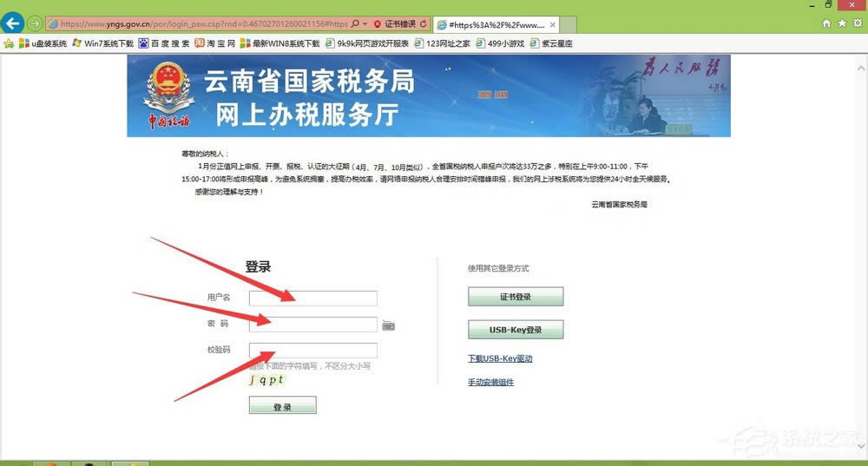Image resolution: width=868 pixels, height=466 pixels.
Task: Open the soft keyboard icon beside password
Action: (389, 325)
